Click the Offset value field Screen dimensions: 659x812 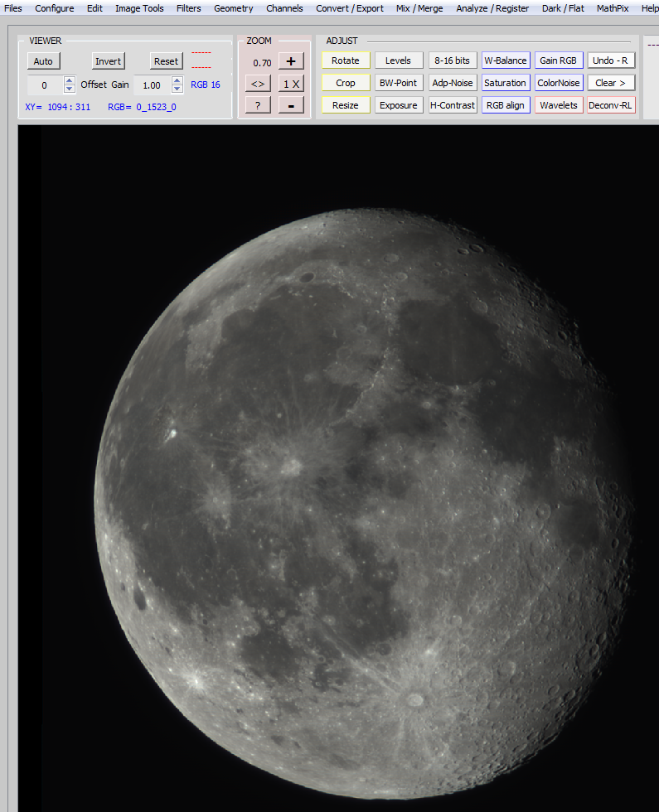click(x=45, y=85)
